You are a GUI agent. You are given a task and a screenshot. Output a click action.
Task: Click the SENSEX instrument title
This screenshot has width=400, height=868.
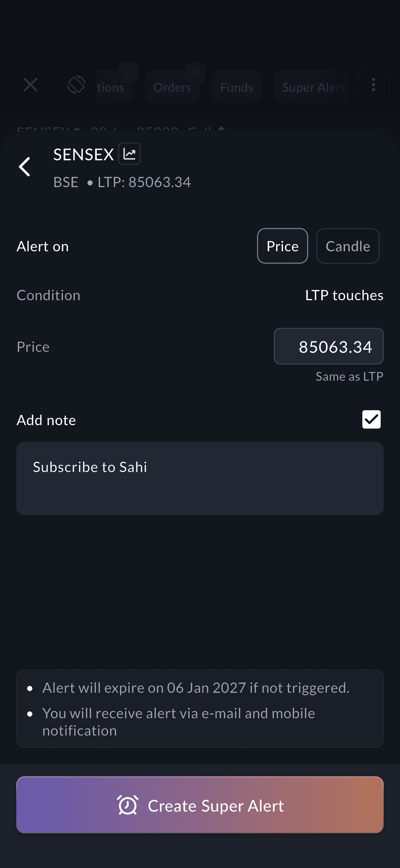pyautogui.click(x=83, y=155)
